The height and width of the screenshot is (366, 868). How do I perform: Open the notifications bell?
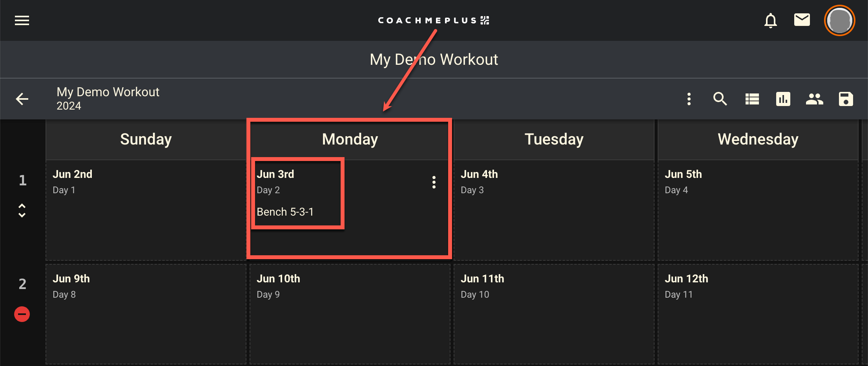point(770,20)
